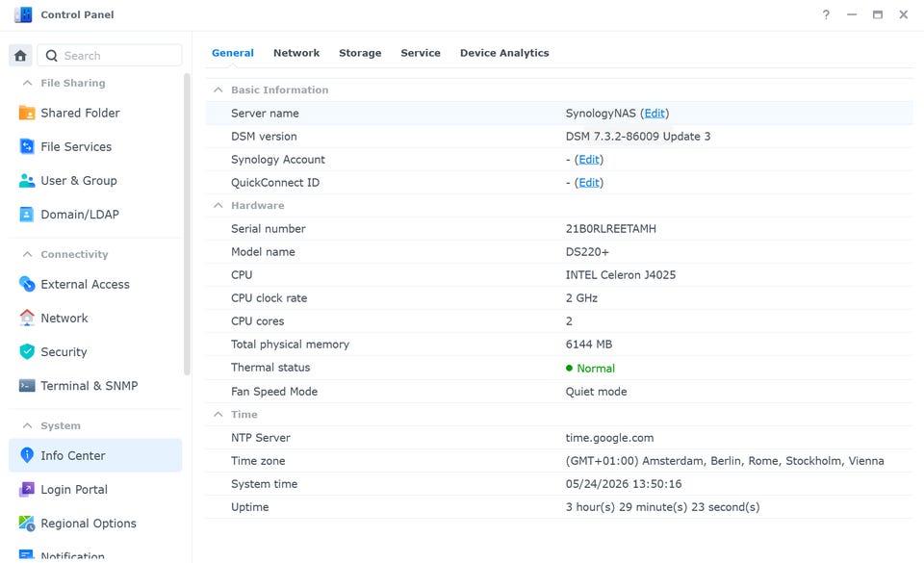This screenshot has width=924, height=563.
Task: Switch to the Network tab
Action: point(296,53)
